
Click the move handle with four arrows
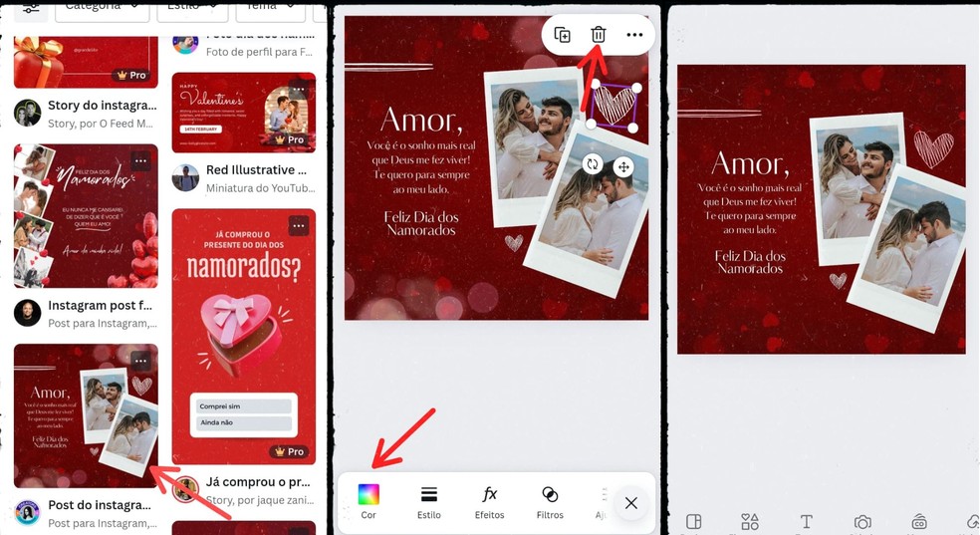tap(623, 166)
